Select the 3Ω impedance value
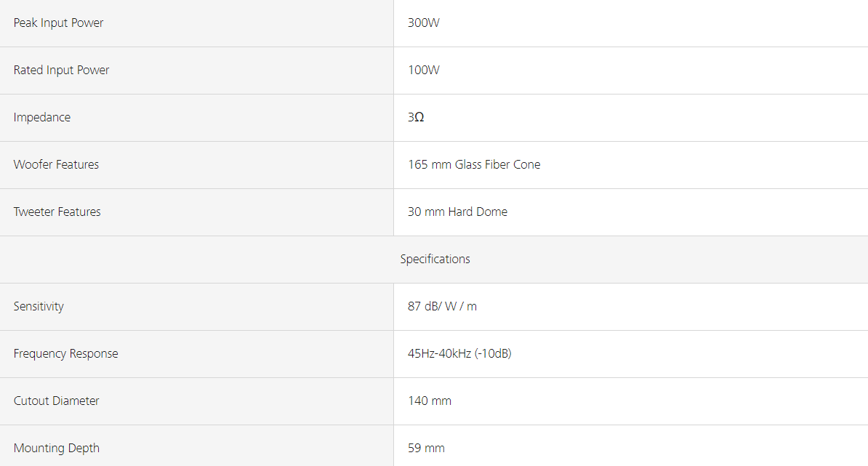Viewport: 868px width, 466px height. [x=416, y=118]
